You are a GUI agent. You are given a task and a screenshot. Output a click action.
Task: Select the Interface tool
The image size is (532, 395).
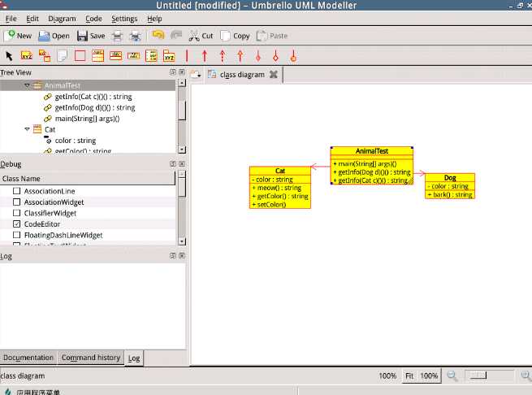115,56
